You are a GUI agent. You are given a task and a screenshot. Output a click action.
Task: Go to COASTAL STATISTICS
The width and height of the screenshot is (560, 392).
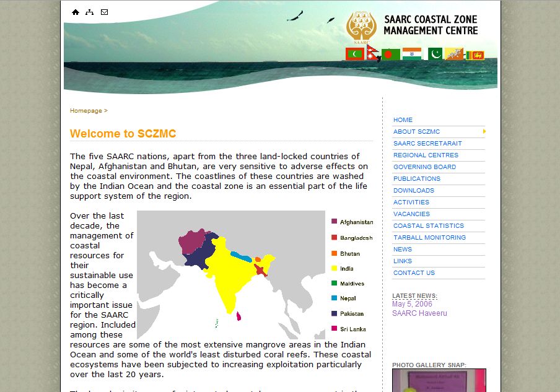point(429,226)
